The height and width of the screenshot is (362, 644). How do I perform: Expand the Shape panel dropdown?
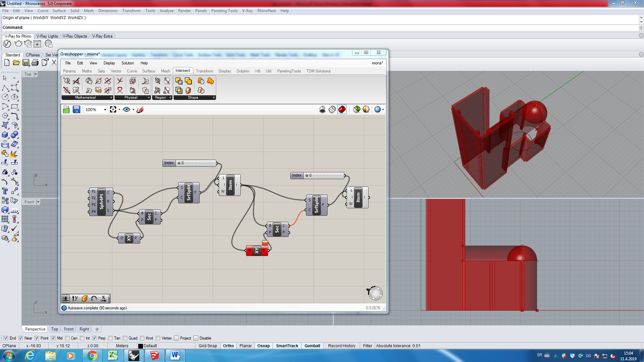214,98
